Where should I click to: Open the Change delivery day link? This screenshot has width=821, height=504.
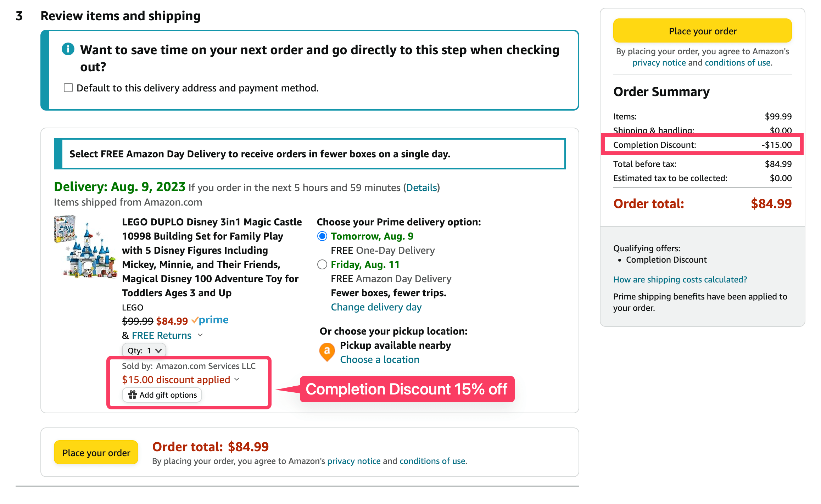[x=376, y=307]
